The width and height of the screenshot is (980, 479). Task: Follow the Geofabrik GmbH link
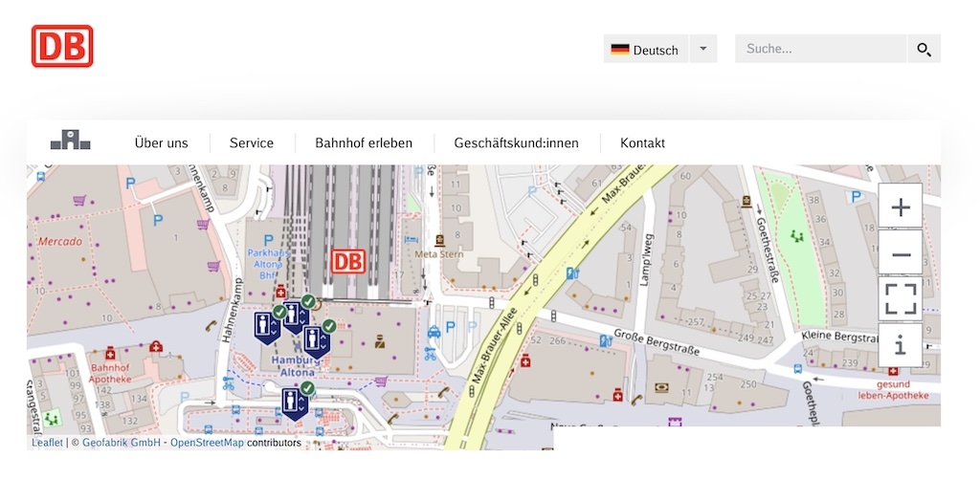pos(122,443)
